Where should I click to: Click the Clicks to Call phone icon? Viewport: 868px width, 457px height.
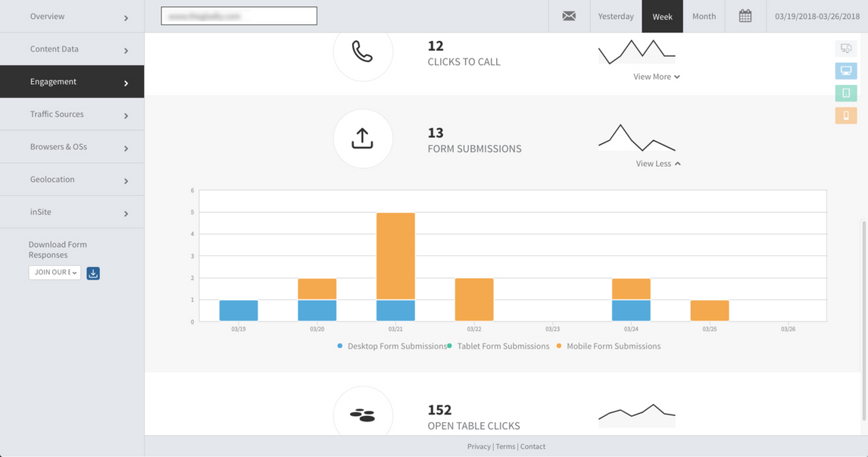point(363,52)
